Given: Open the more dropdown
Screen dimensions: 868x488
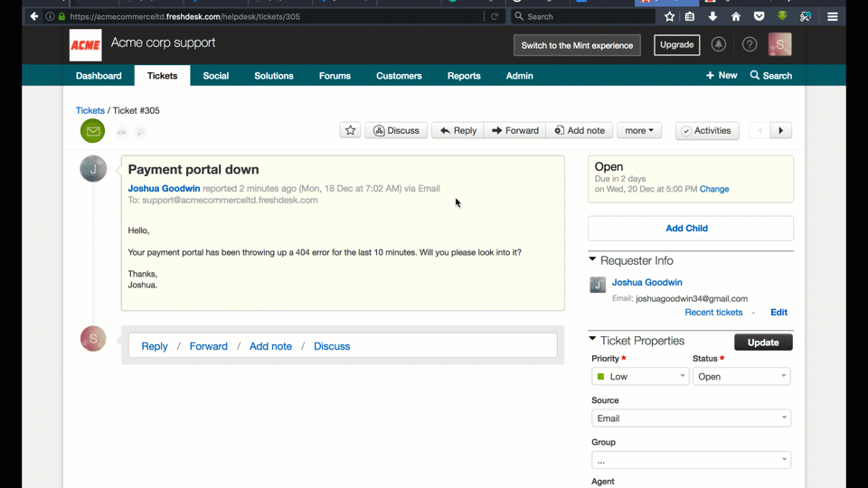Looking at the screenshot, I should [x=639, y=130].
